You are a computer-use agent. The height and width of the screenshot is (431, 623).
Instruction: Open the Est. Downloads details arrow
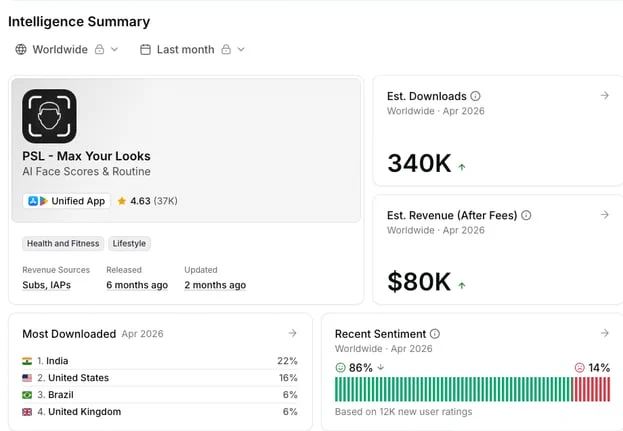pyautogui.click(x=604, y=95)
